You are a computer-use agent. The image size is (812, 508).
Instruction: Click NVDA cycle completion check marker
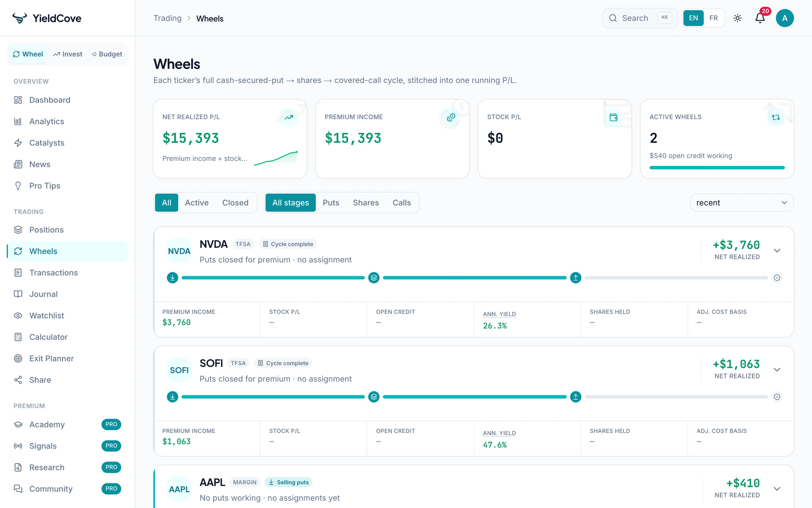(777, 278)
